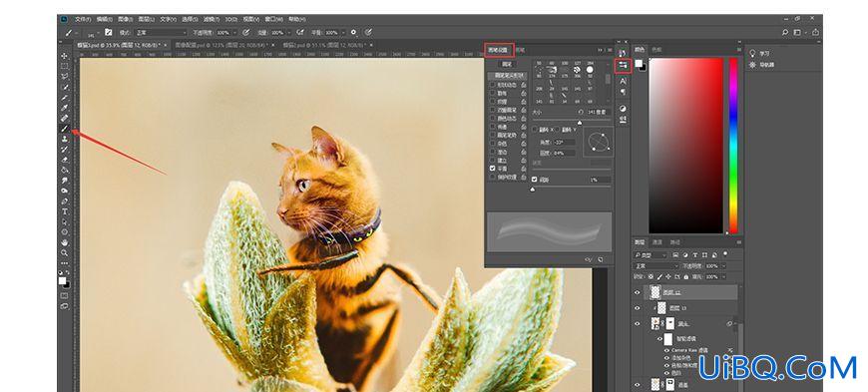Expand the layer blend mode dropdown
The height and width of the screenshot is (392, 868).
point(651,265)
